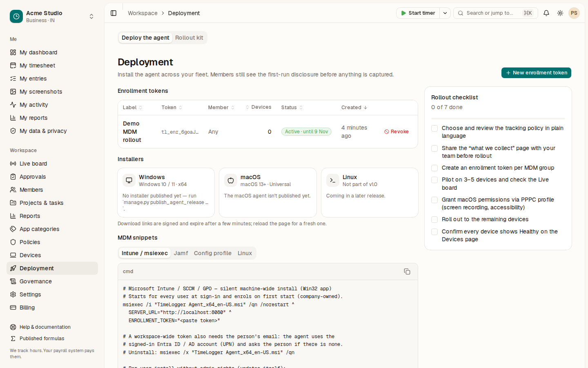Sort tokens by Member column
The width and height of the screenshot is (588, 368).
click(221, 108)
